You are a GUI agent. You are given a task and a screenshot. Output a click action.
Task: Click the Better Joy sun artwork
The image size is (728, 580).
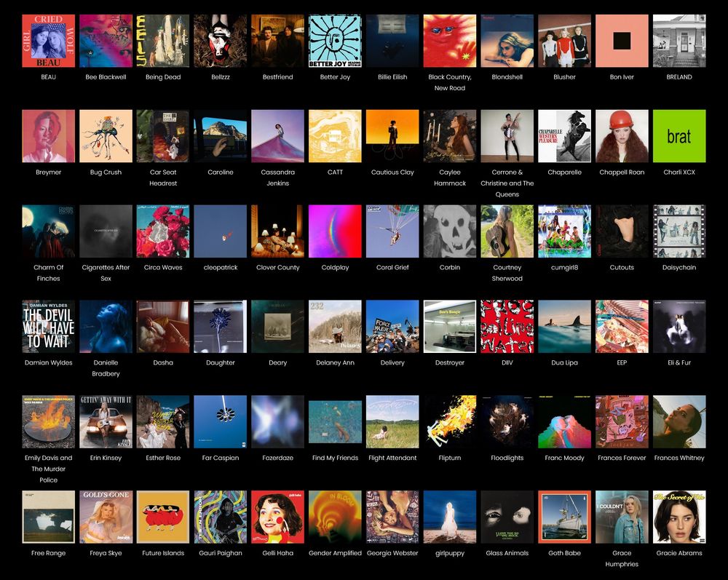click(335, 41)
